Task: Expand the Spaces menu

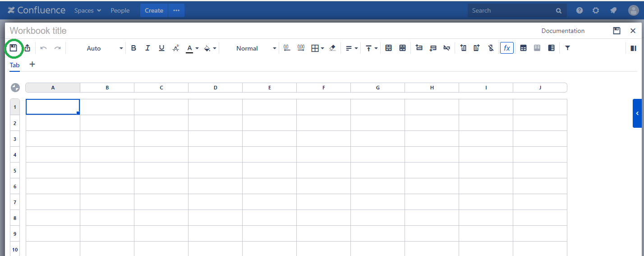Action: 87,10
